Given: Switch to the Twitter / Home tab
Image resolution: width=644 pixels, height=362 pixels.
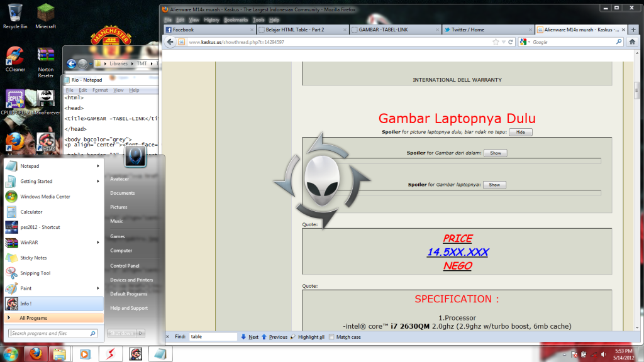Looking at the screenshot, I should pyautogui.click(x=487, y=30).
